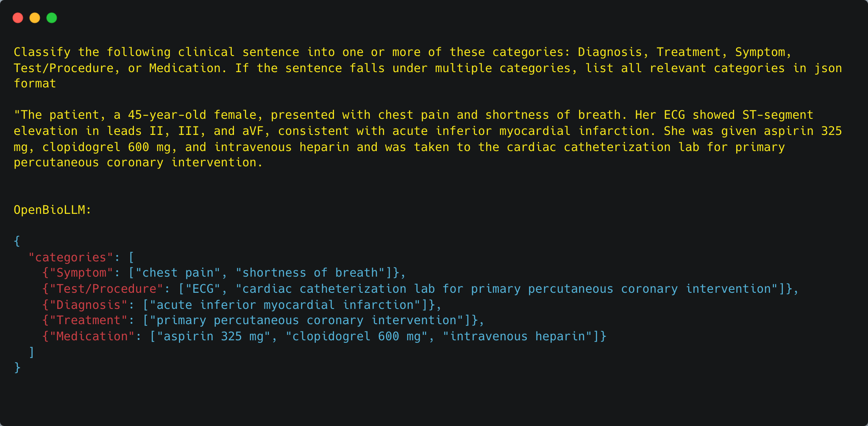
Task: Click the opening curly brace of JSON
Action: [x=17, y=241]
